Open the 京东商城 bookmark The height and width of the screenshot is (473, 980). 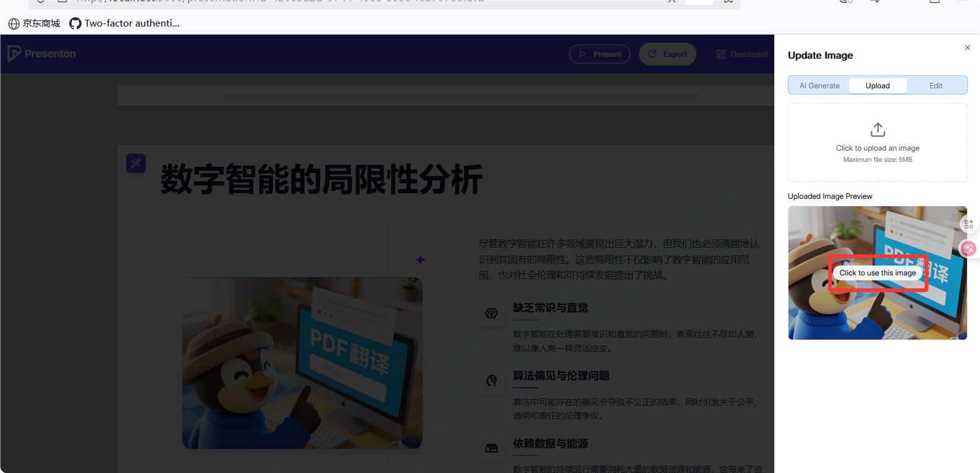point(35,23)
